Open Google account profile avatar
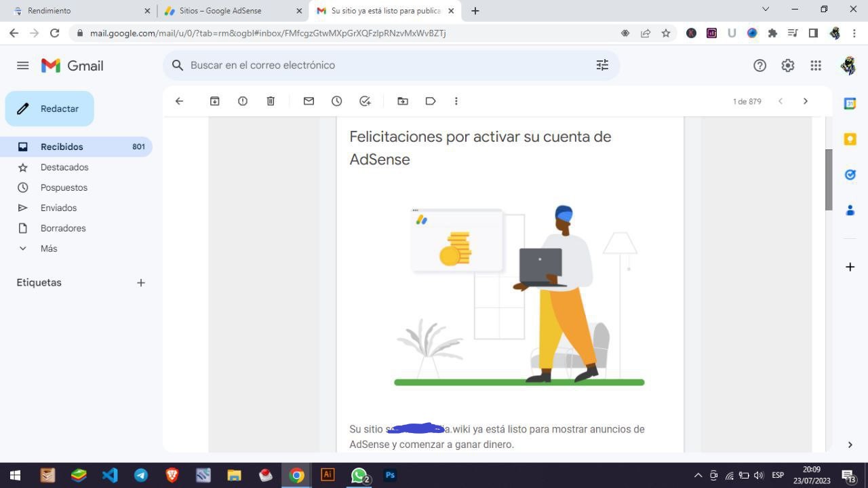 (x=848, y=65)
